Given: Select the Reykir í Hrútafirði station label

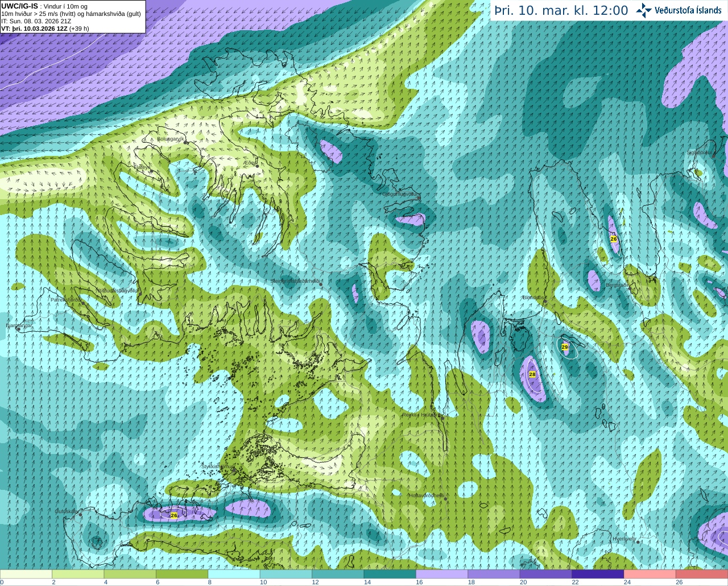Looking at the screenshot, I should point(421,415).
